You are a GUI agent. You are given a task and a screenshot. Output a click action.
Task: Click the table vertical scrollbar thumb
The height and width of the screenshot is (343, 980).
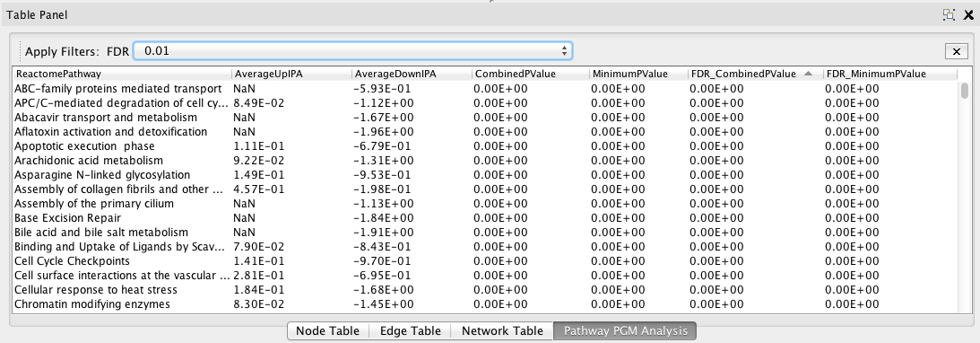965,92
